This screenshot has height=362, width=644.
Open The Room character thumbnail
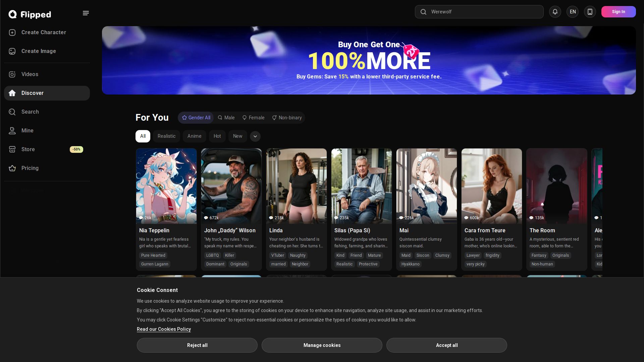pyautogui.click(x=557, y=186)
